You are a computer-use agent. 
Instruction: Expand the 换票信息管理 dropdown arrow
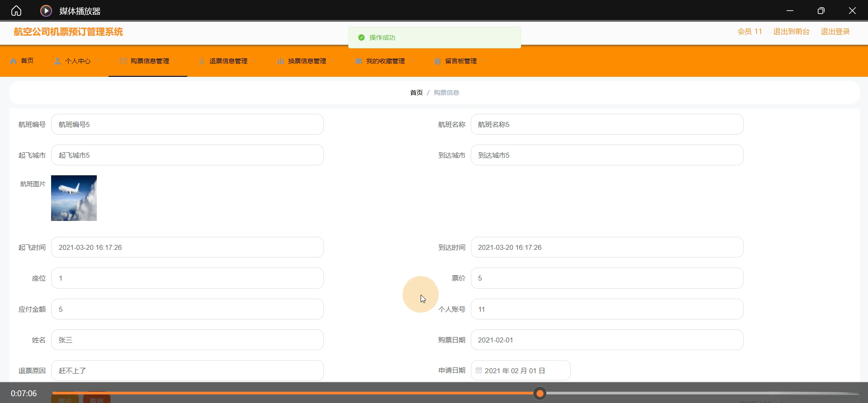[333, 61]
